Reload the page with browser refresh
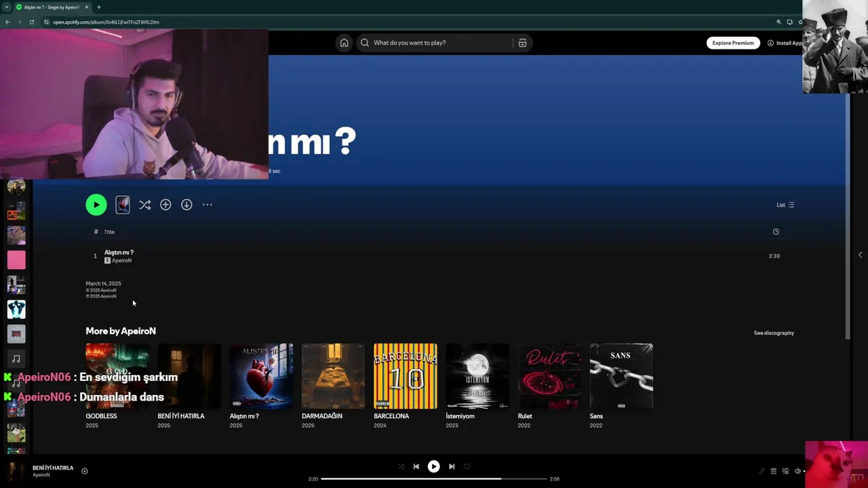The width and height of the screenshot is (868, 488). (x=32, y=22)
